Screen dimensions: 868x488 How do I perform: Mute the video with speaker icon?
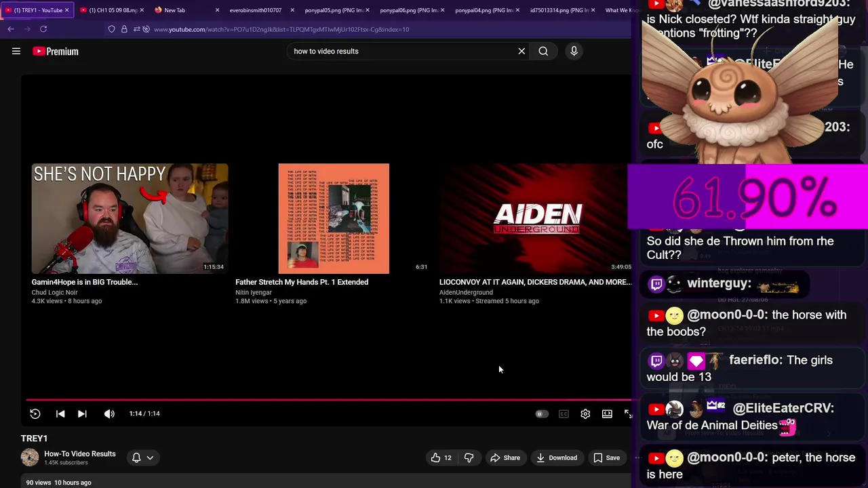pyautogui.click(x=109, y=413)
